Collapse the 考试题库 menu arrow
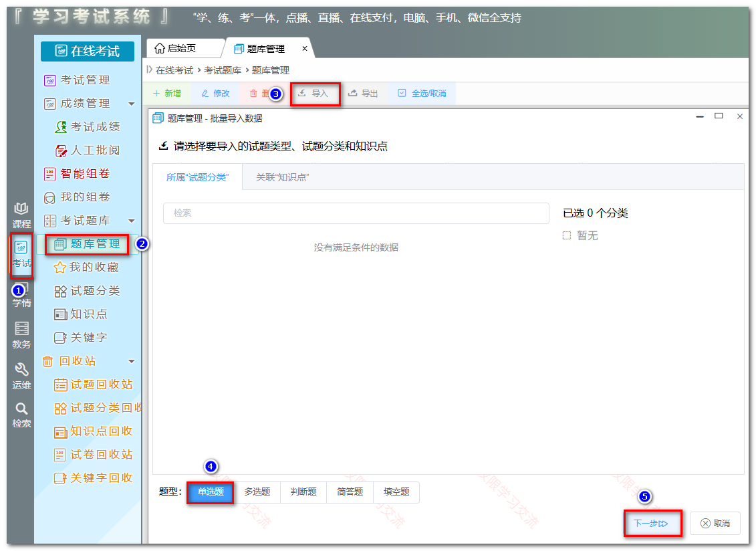756x551 pixels. tap(132, 221)
